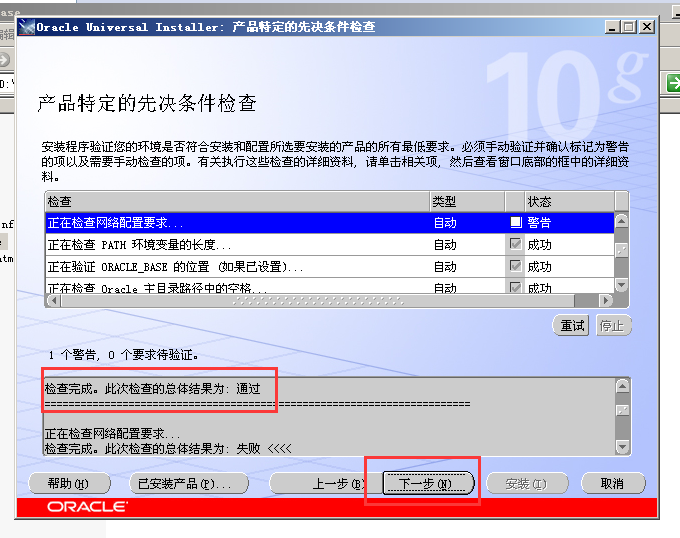Click left arrow of table horizontal scrollbar
The width and height of the screenshot is (680, 538).
click(x=53, y=300)
